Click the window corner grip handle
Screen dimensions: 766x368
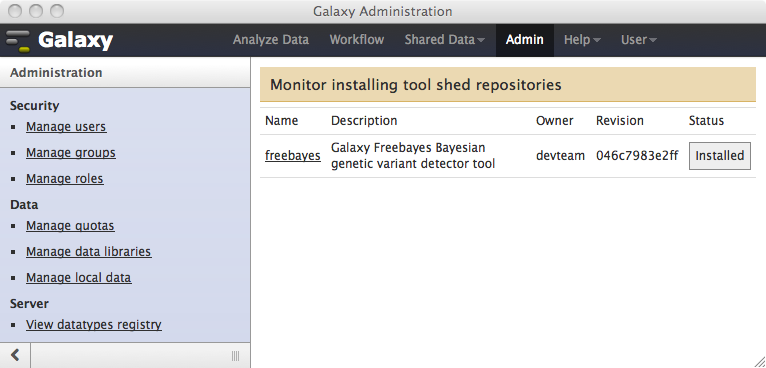pos(759,362)
